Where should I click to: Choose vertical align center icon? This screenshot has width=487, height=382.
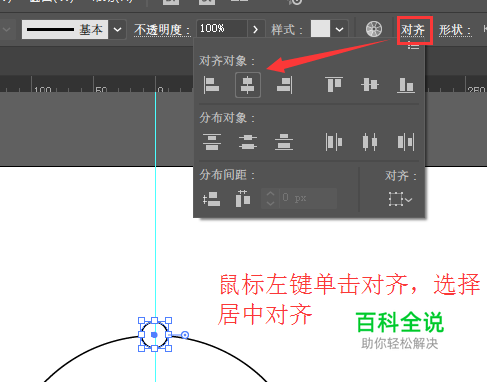pos(370,85)
